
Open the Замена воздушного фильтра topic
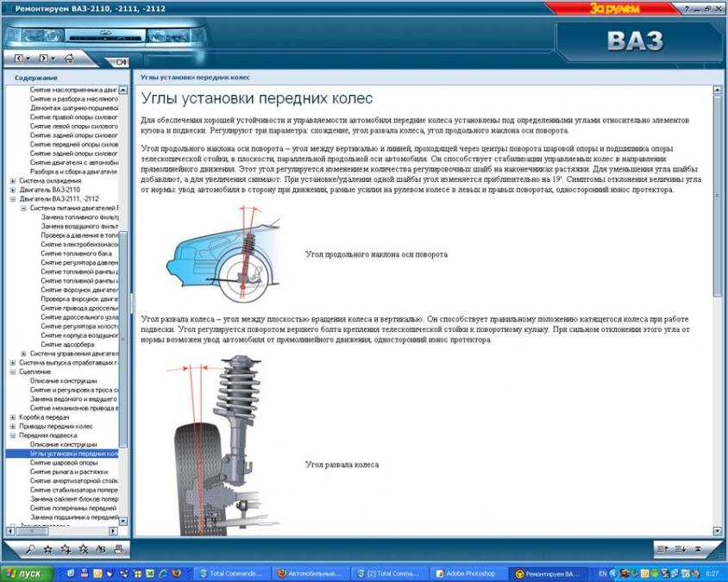pos(79,227)
